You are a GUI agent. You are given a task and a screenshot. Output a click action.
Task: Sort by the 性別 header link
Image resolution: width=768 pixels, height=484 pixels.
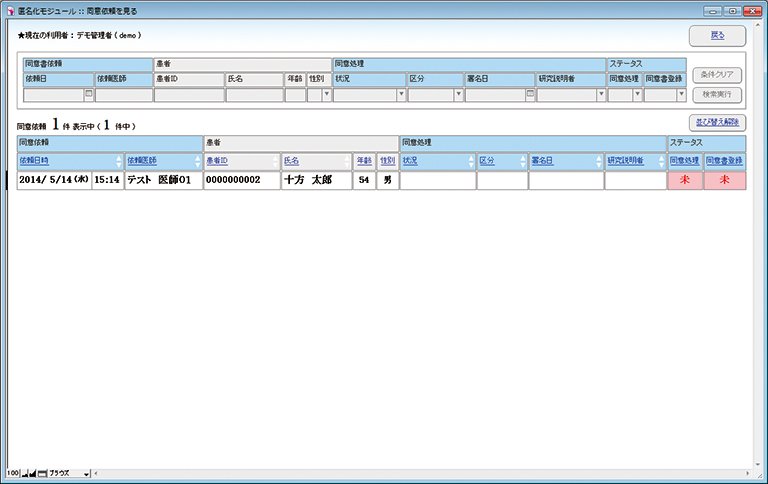click(387, 161)
